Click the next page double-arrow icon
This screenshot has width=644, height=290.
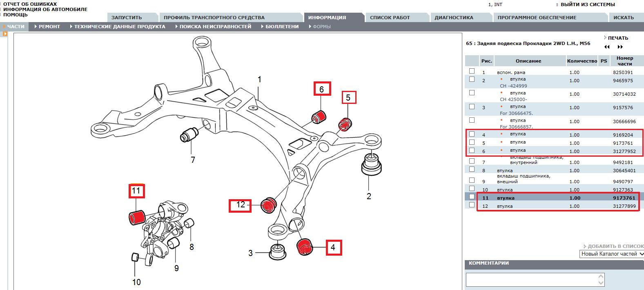pyautogui.click(x=620, y=47)
